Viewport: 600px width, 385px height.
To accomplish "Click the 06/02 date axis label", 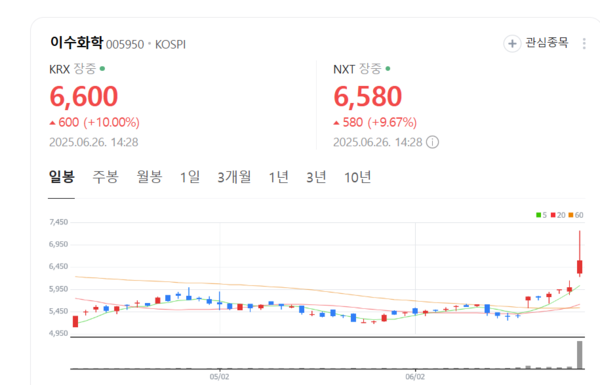I will coord(415,377).
